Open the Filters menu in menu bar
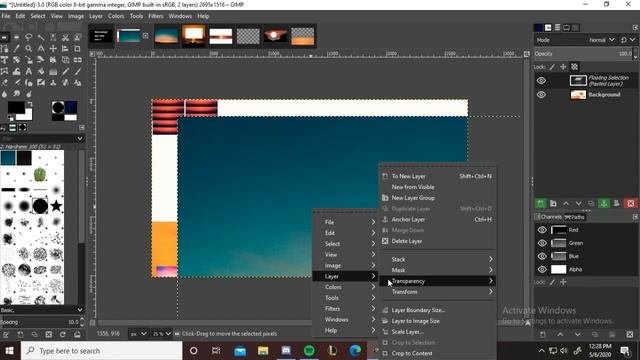The height and width of the screenshot is (360, 640). click(x=156, y=16)
